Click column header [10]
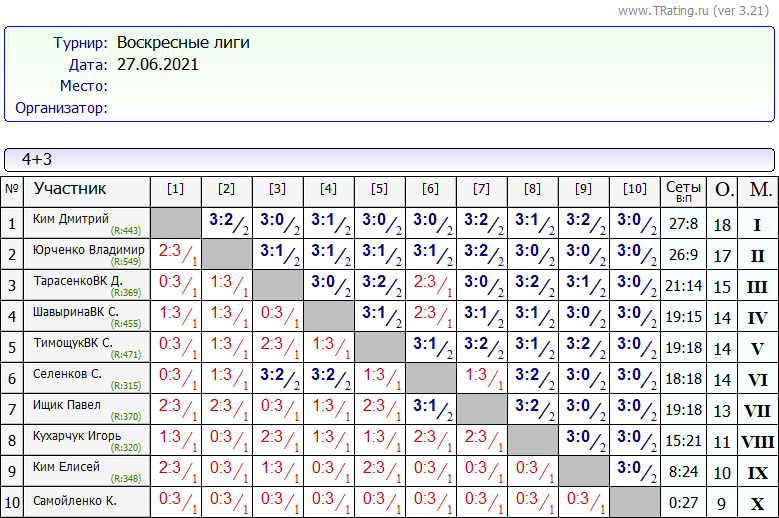The height and width of the screenshot is (518, 779). point(634,189)
